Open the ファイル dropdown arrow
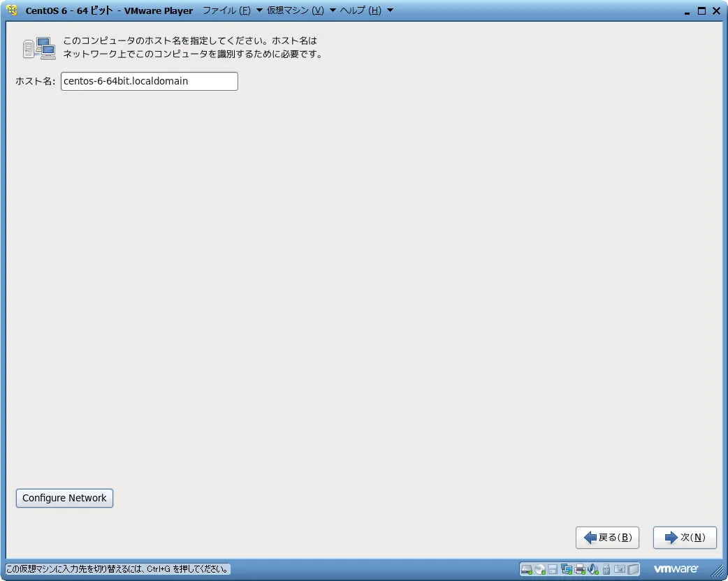 click(258, 10)
